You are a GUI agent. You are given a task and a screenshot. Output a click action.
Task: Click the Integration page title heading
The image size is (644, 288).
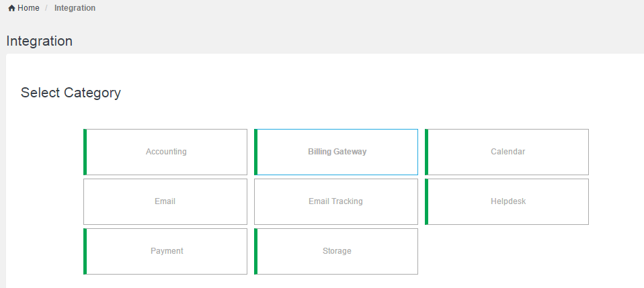pyautogui.click(x=39, y=41)
